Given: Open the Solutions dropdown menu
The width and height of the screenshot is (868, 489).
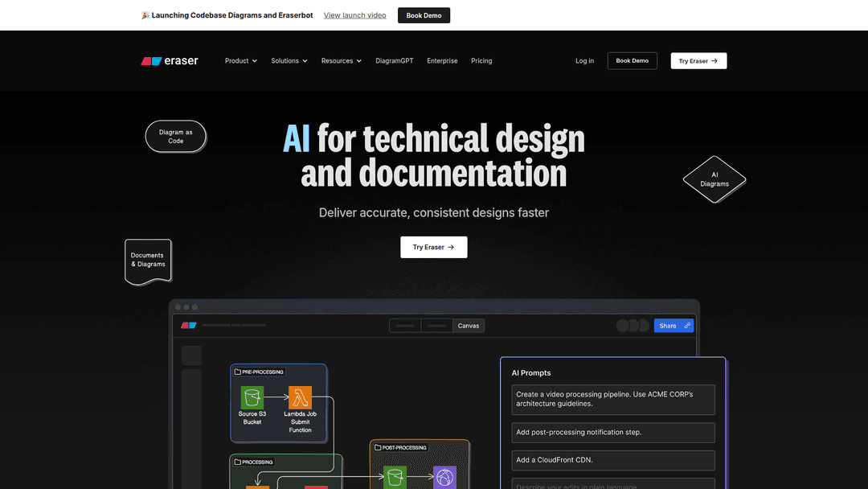Looking at the screenshot, I should click(x=289, y=61).
